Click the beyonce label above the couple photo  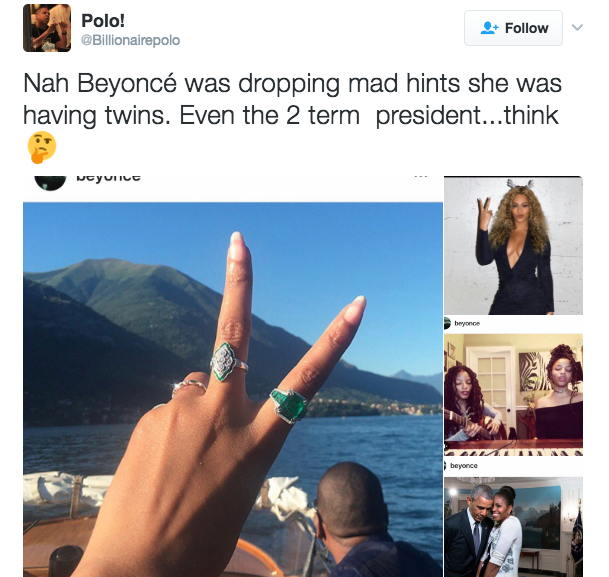coord(464,466)
